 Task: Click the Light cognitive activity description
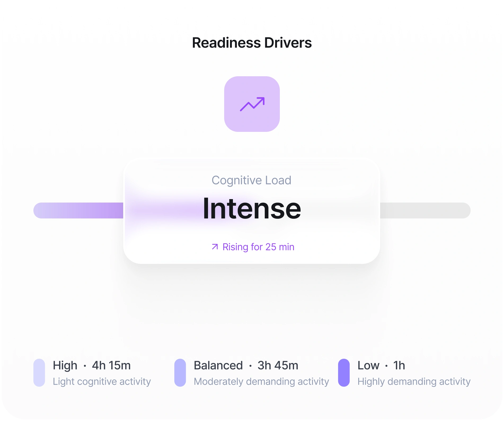tap(102, 382)
